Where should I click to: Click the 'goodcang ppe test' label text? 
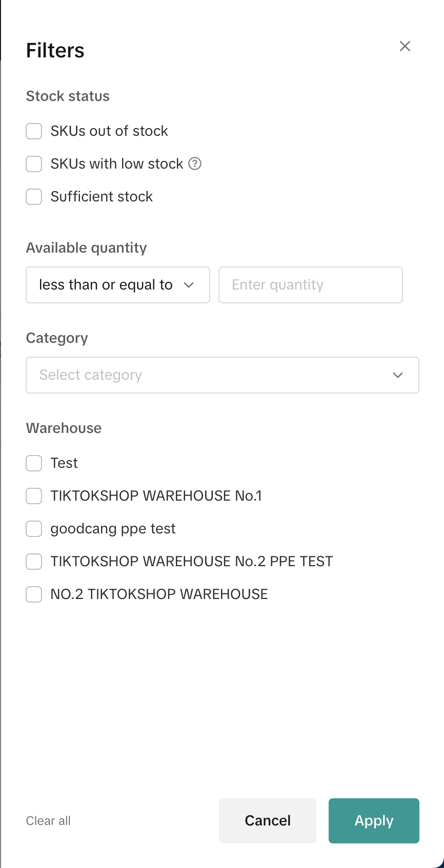113,529
